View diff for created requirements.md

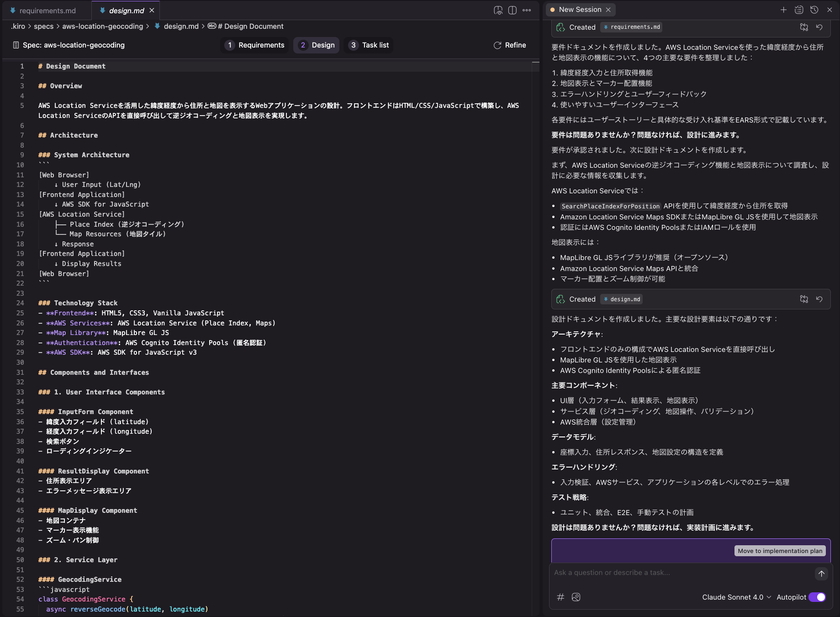[x=804, y=27]
